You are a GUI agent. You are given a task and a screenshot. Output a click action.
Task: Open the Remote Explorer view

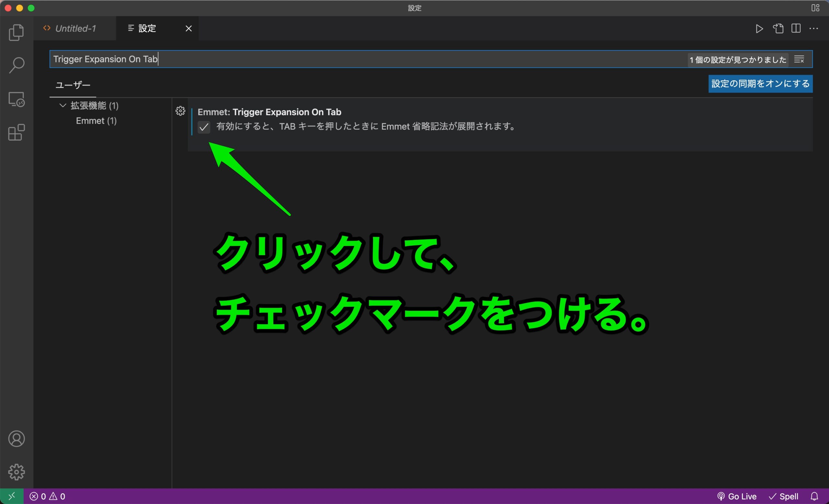pyautogui.click(x=16, y=99)
